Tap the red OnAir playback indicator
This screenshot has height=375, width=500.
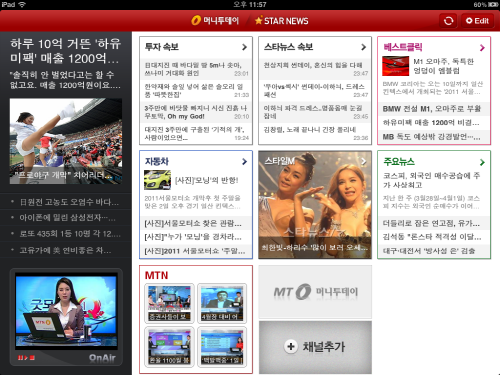[26, 358]
